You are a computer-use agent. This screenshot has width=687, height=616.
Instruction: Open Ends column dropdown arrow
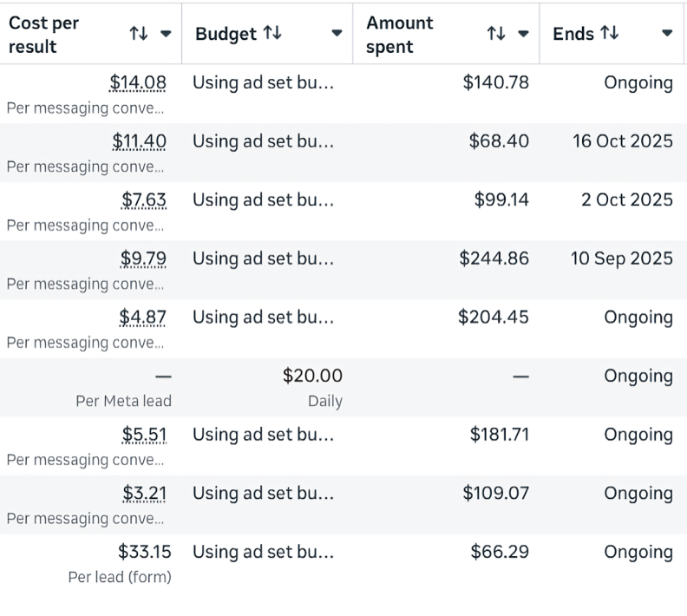(x=667, y=33)
